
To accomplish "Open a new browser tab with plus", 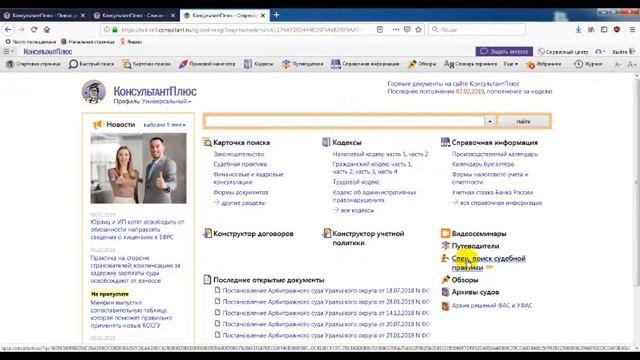I will (276, 15).
